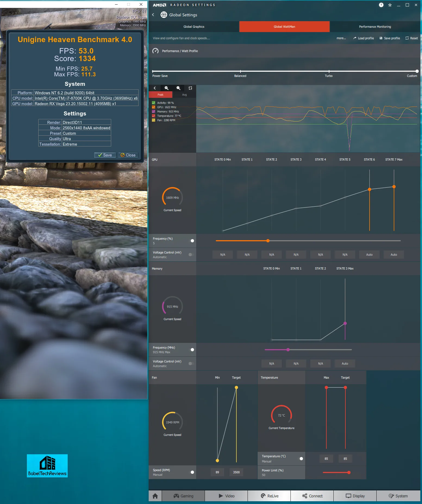Open Performance Monitoring tab
This screenshot has height=504, width=422.
(x=375, y=27)
